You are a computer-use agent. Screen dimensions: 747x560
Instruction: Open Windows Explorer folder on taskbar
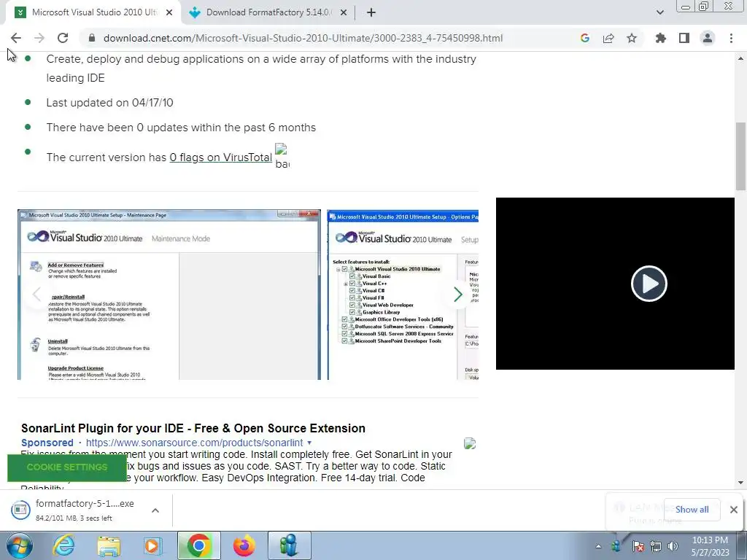109,545
